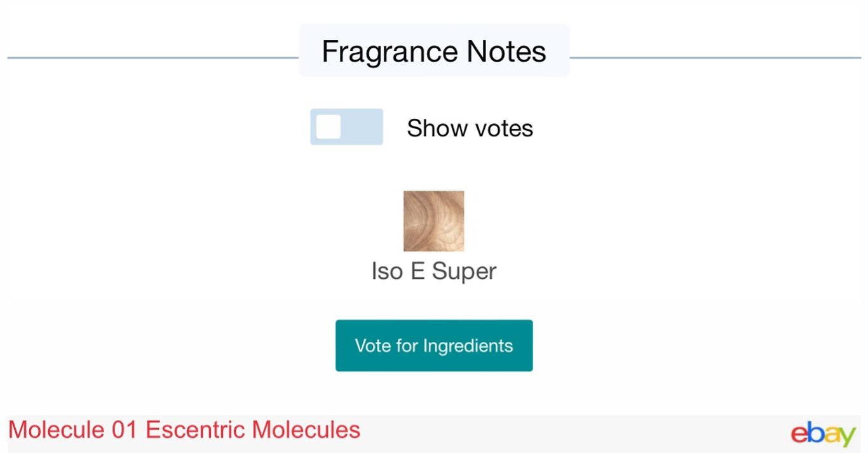Click the word Super under the wood image
This screenshot has width=868, height=453.
(464, 271)
